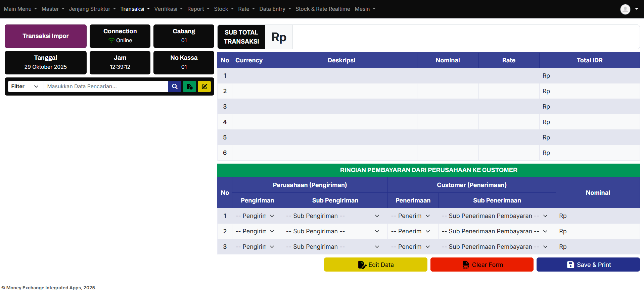644x291 pixels.
Task: Open the Verifikasi menu
Action: (x=168, y=9)
